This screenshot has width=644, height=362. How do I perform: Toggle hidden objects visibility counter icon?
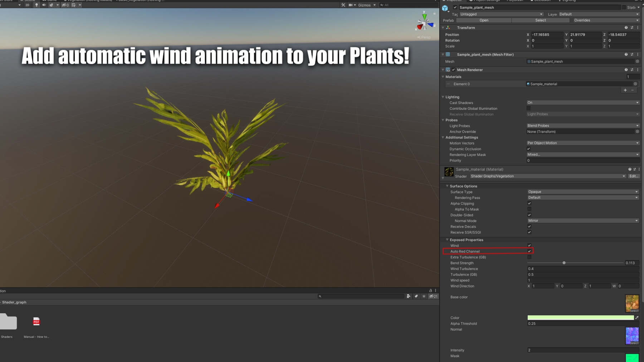[x=65, y=5]
